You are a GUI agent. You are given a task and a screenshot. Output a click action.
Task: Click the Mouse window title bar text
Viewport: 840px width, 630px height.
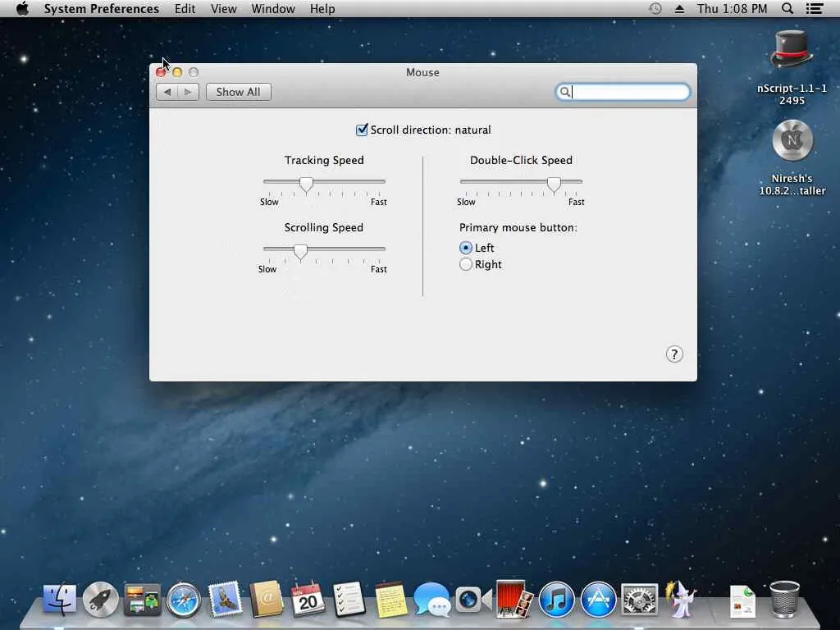(x=422, y=72)
